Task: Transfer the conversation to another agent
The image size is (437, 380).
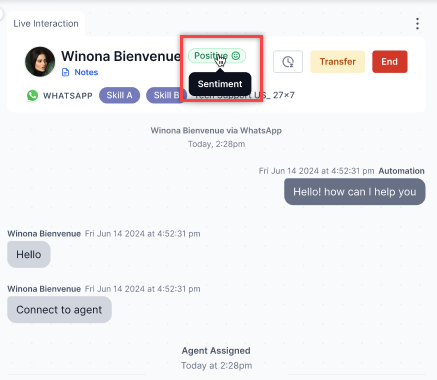Action: coord(337,62)
